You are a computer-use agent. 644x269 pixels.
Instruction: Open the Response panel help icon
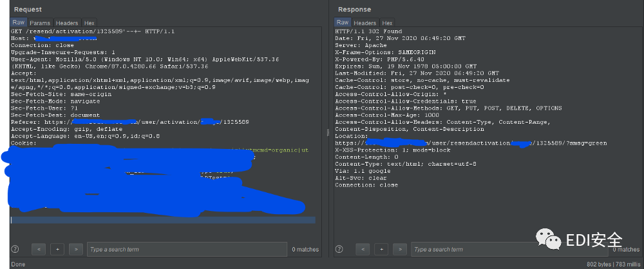tap(339, 249)
